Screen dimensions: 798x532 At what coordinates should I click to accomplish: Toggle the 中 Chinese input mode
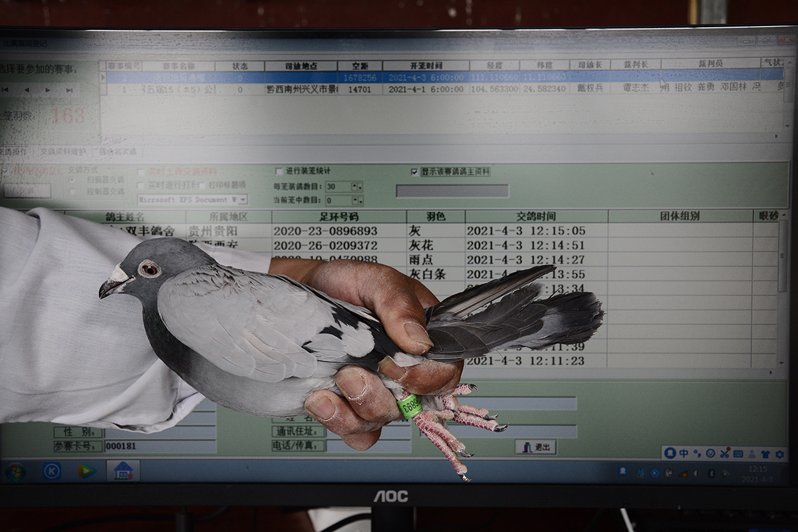(x=684, y=454)
